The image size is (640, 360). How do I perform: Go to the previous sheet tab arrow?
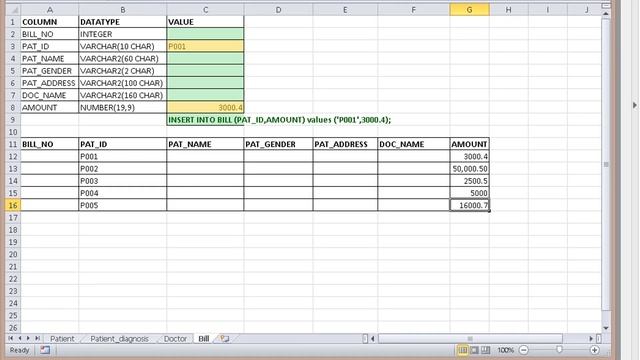20,338
